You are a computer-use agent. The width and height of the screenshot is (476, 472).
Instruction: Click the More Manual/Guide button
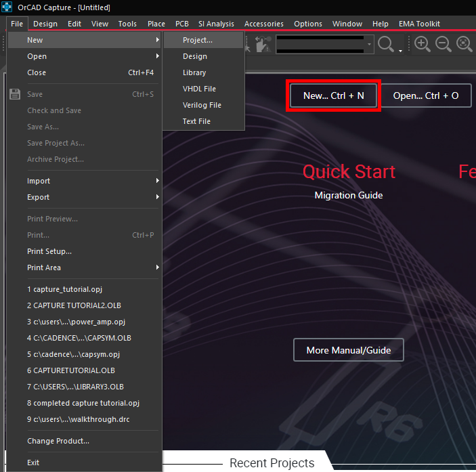click(x=349, y=350)
